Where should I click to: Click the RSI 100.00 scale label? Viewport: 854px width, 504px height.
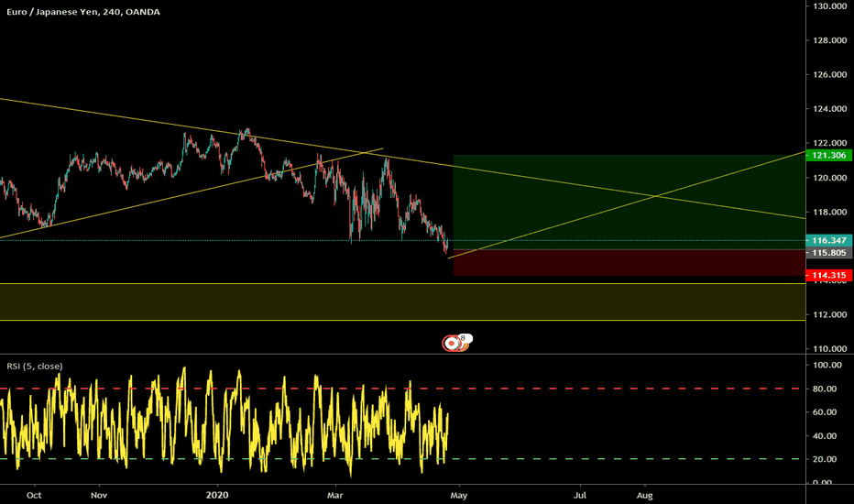click(827, 365)
